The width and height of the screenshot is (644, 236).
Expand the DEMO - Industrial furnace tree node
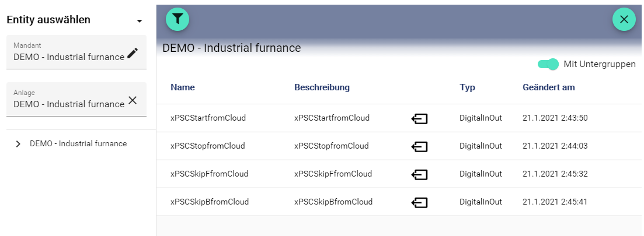[18, 144]
